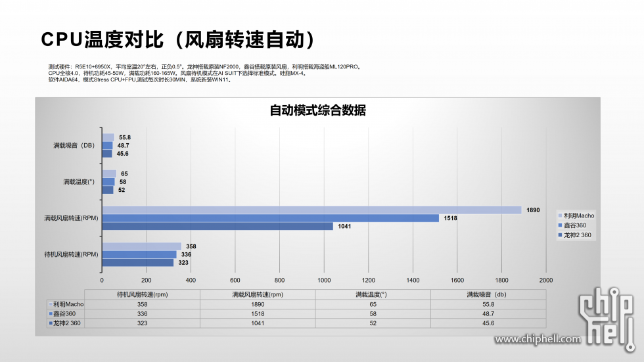Click table cell 1890 in 利明Macho row
The image size is (644, 362).
coord(258,304)
